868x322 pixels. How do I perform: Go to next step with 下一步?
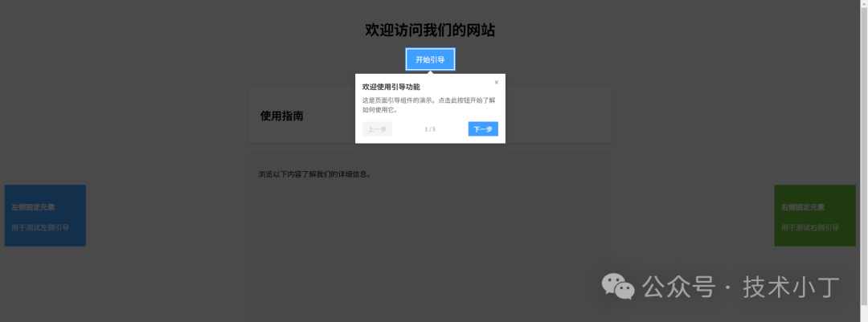point(483,129)
